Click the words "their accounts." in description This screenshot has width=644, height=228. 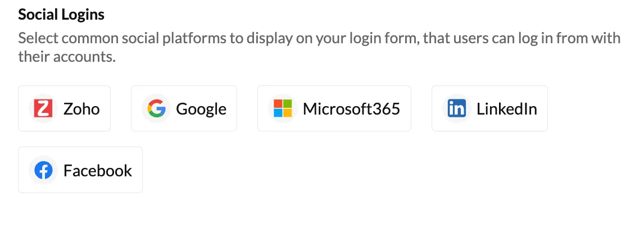[67, 57]
